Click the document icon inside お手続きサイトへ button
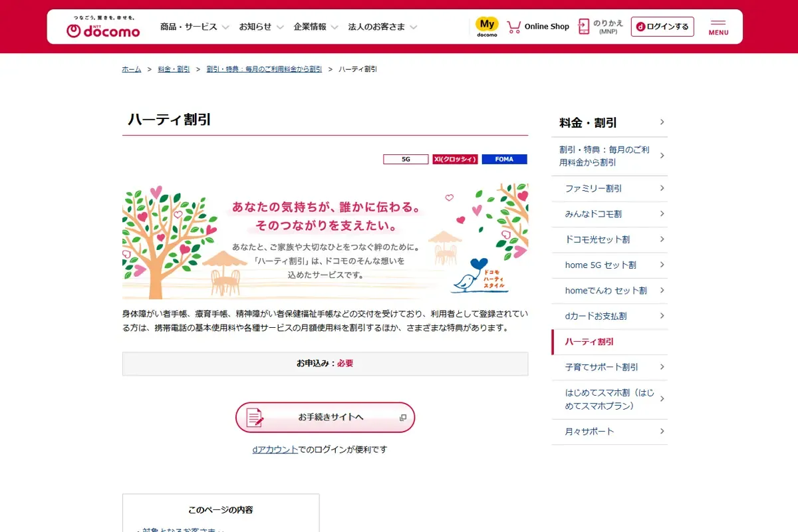The width and height of the screenshot is (798, 532). click(253, 418)
